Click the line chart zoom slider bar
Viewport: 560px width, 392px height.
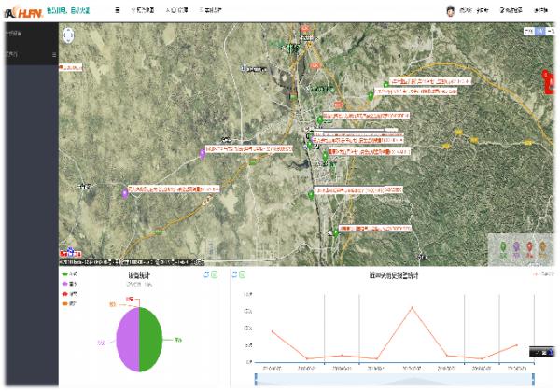tap(393, 379)
